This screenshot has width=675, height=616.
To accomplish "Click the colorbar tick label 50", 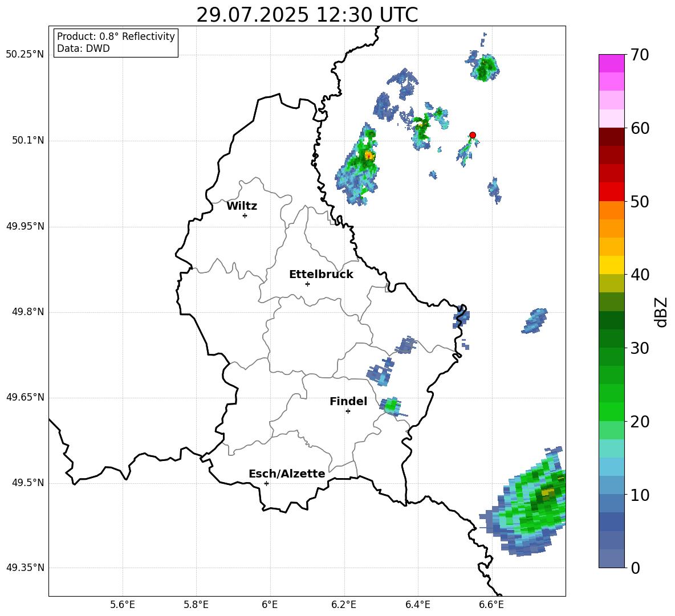I will pos(640,201).
